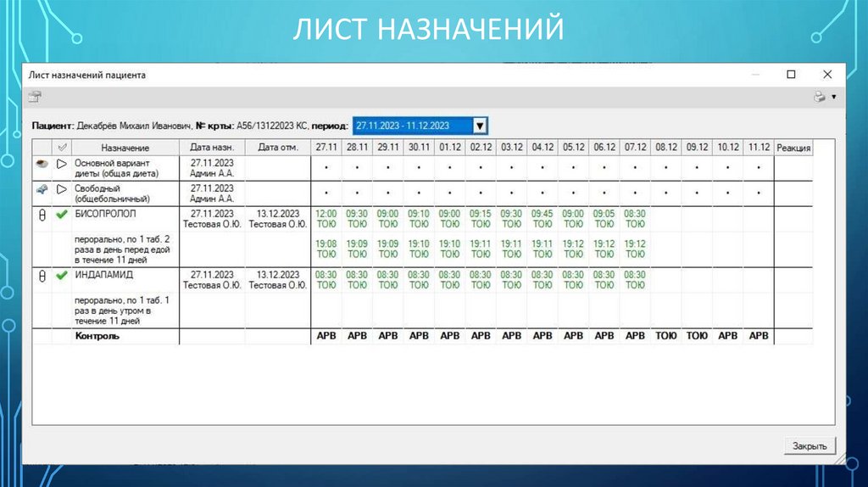The image size is (868, 487).
Task: Click Контроль ТОЮ cell under 09.12
Action: (x=697, y=336)
